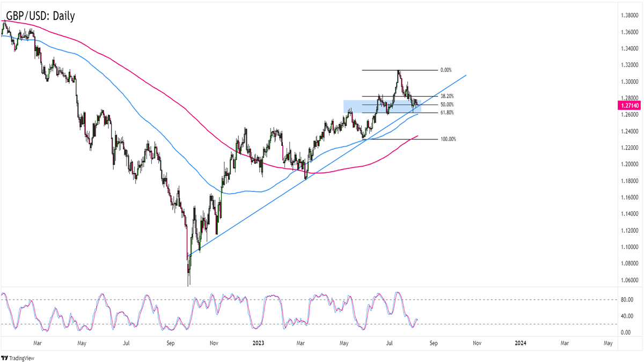Click the 2024 label on time axis
The image size is (644, 362).
click(520, 342)
